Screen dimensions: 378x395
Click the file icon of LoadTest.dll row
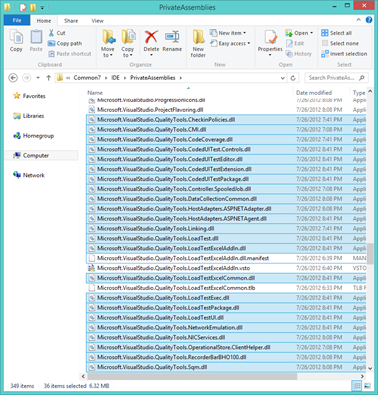(92, 238)
